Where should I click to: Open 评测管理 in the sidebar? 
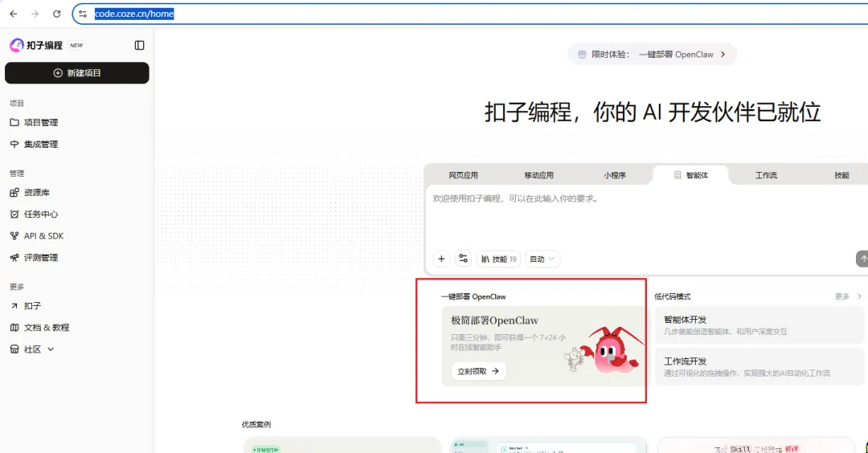77,258
